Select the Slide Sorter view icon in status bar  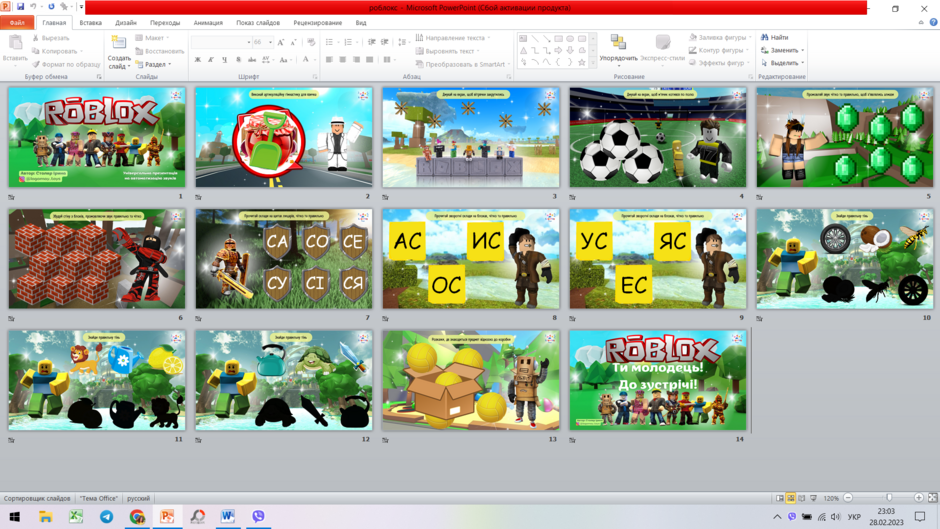coord(791,498)
